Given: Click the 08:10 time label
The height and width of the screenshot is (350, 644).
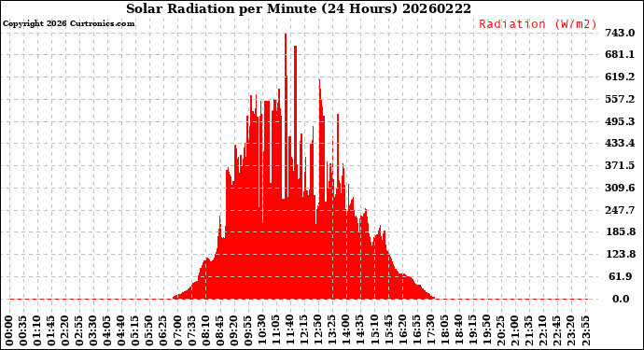Looking at the screenshot, I should click(205, 331).
